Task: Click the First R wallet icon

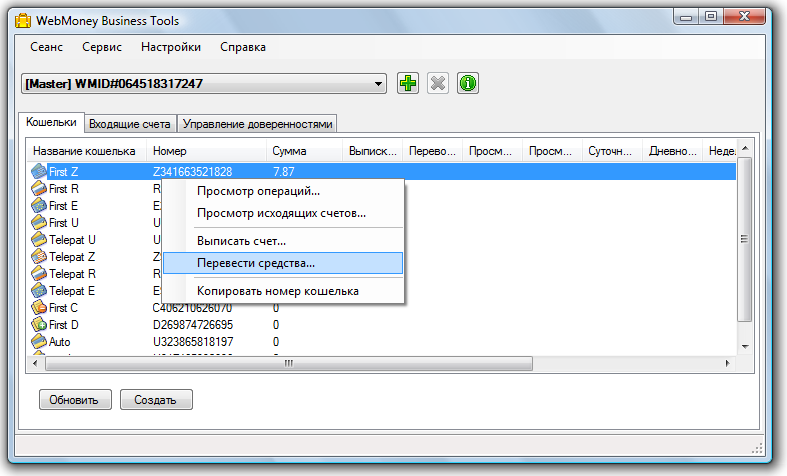Action: coord(39,188)
